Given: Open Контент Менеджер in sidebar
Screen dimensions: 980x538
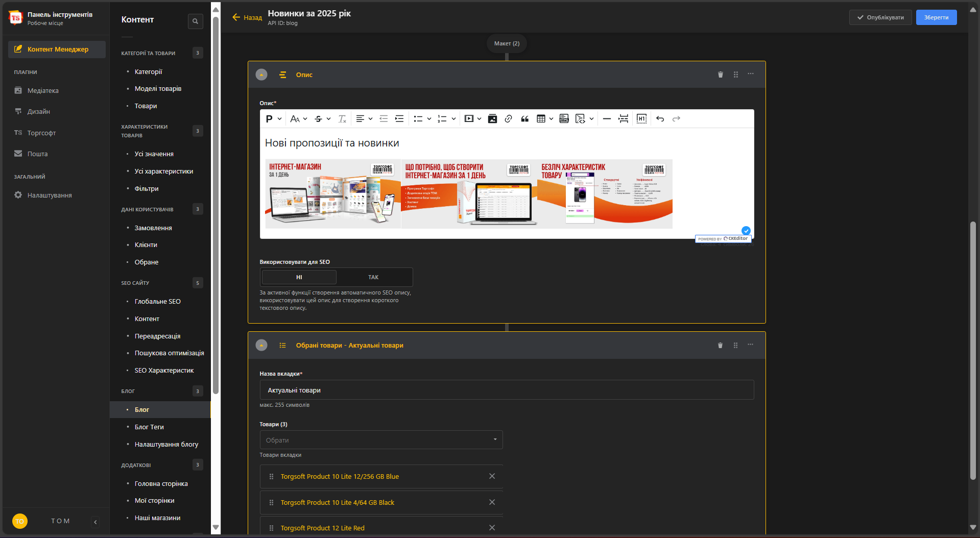Looking at the screenshot, I should [x=57, y=49].
